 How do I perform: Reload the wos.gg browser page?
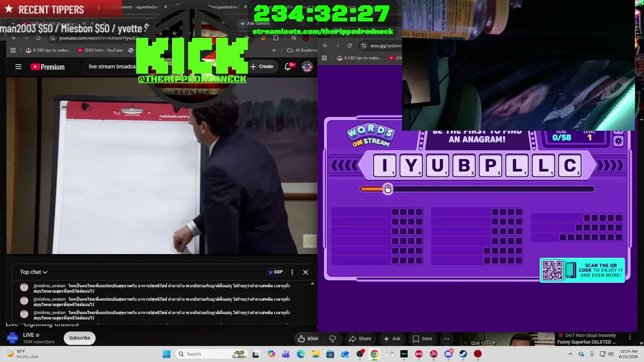click(x=349, y=45)
